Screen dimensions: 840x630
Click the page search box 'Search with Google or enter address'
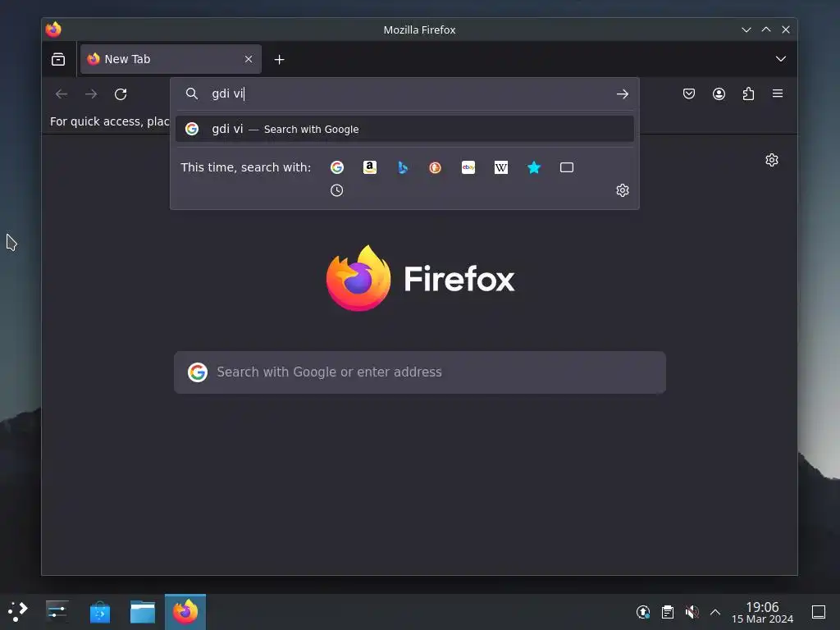tap(420, 372)
